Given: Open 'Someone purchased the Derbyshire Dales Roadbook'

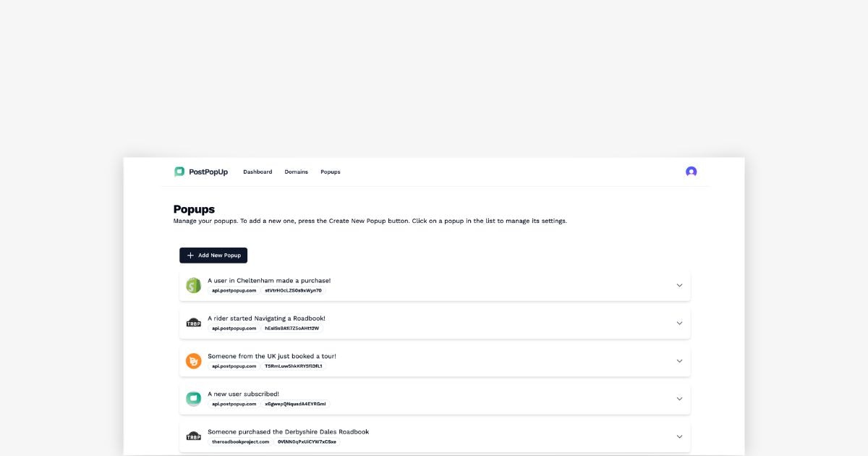Looking at the screenshot, I should click(288, 431).
